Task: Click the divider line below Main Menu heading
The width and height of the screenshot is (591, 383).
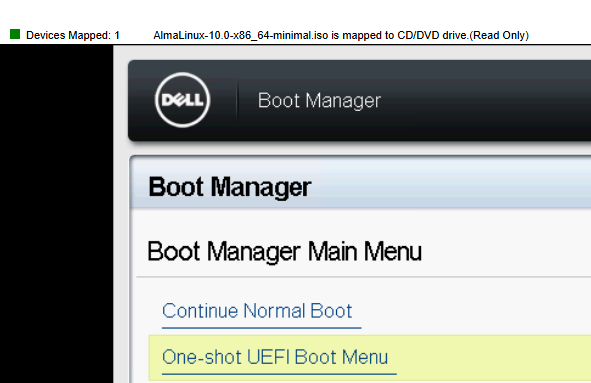Action: point(364,277)
